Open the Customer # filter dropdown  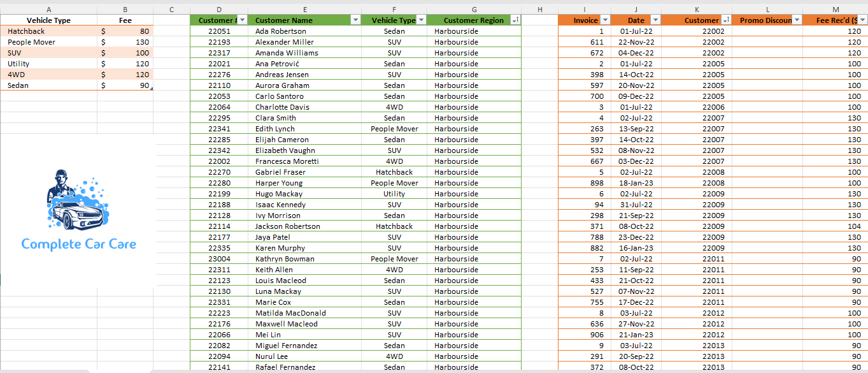click(x=241, y=20)
